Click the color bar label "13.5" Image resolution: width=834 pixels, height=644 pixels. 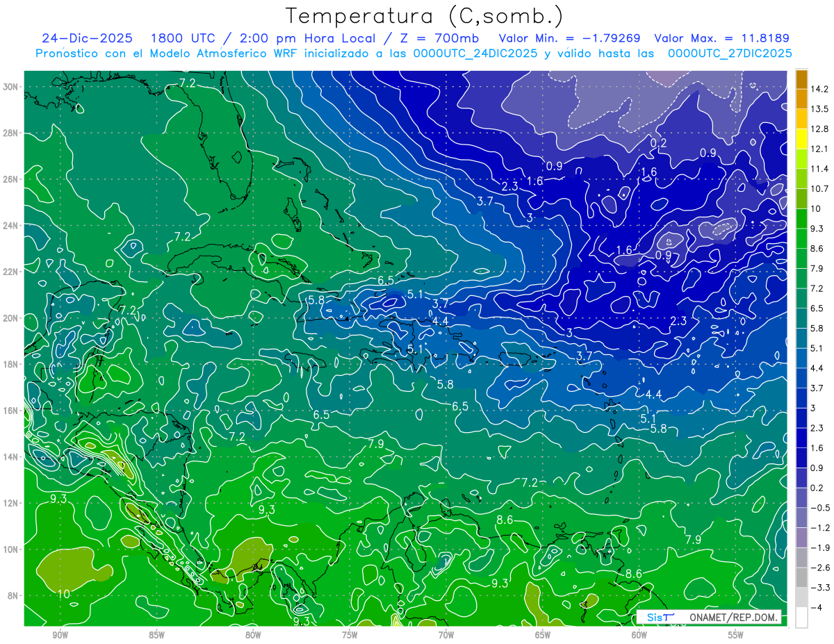click(x=821, y=109)
